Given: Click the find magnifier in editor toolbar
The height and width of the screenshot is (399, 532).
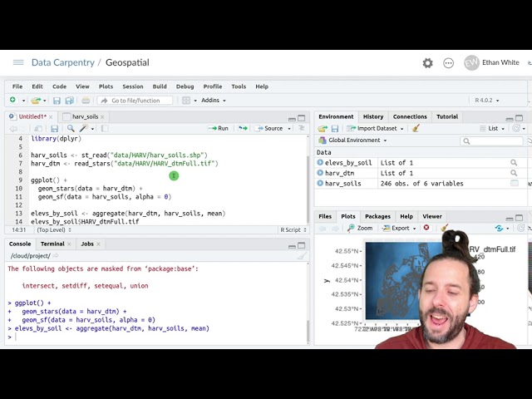Looking at the screenshot, I should point(70,129).
